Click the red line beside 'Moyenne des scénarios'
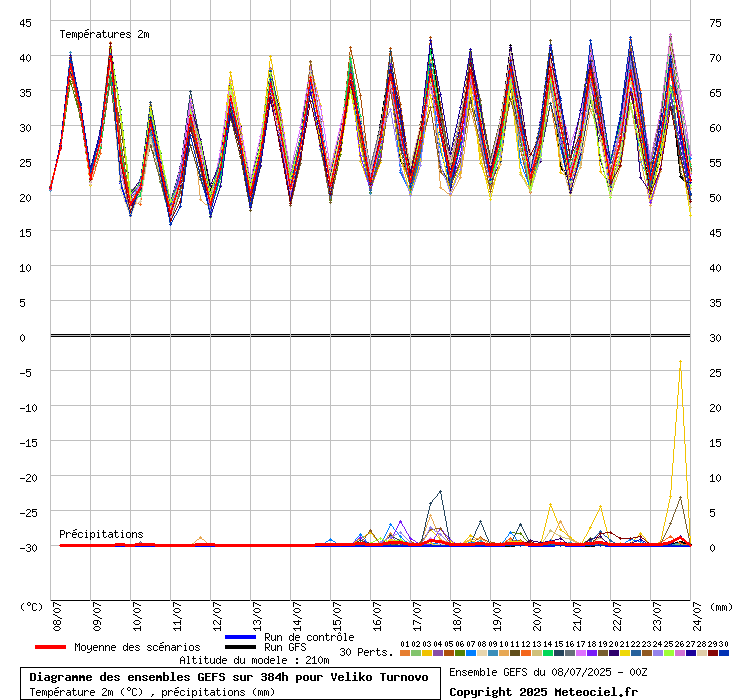This screenshot has width=740, height=700. point(50,647)
